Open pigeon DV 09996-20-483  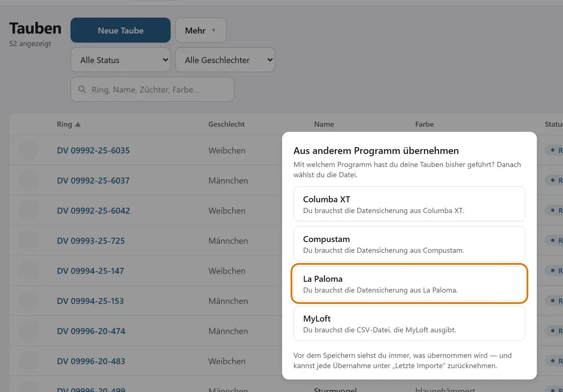point(91,361)
